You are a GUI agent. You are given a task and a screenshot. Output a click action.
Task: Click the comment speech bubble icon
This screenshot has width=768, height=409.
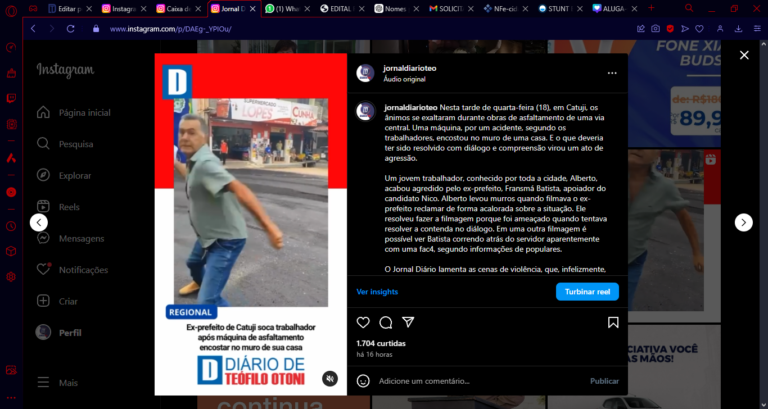point(385,322)
